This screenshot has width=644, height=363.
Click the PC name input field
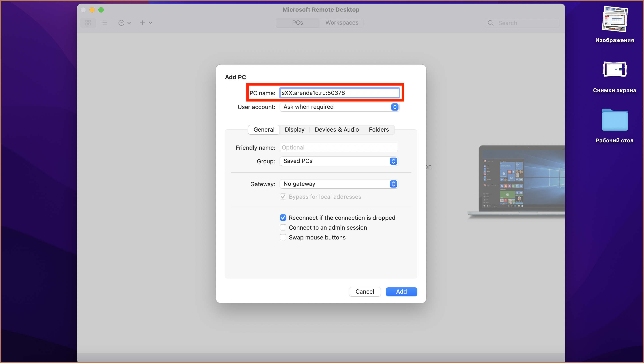339,92
